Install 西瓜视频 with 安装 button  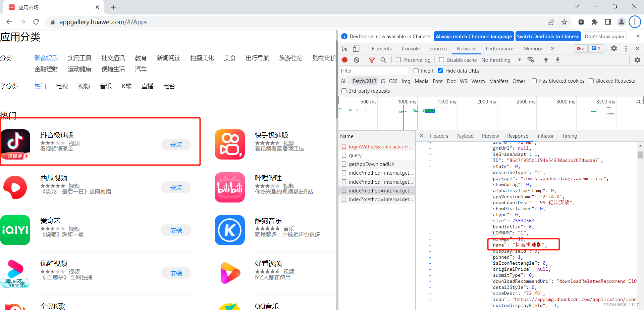click(176, 187)
